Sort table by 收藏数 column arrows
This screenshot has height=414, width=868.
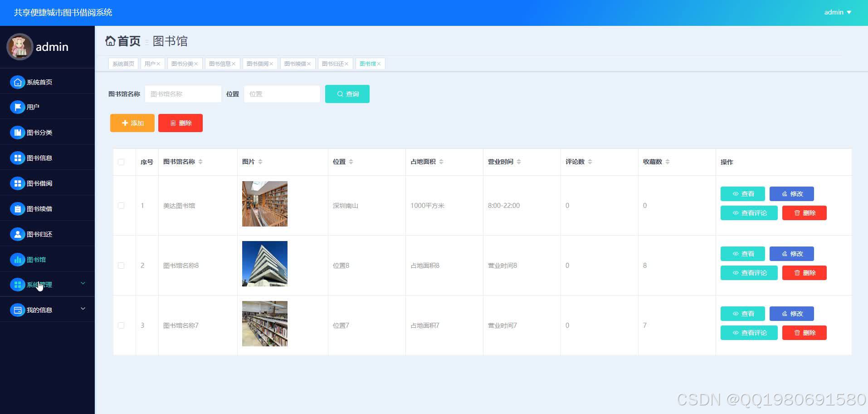click(668, 162)
